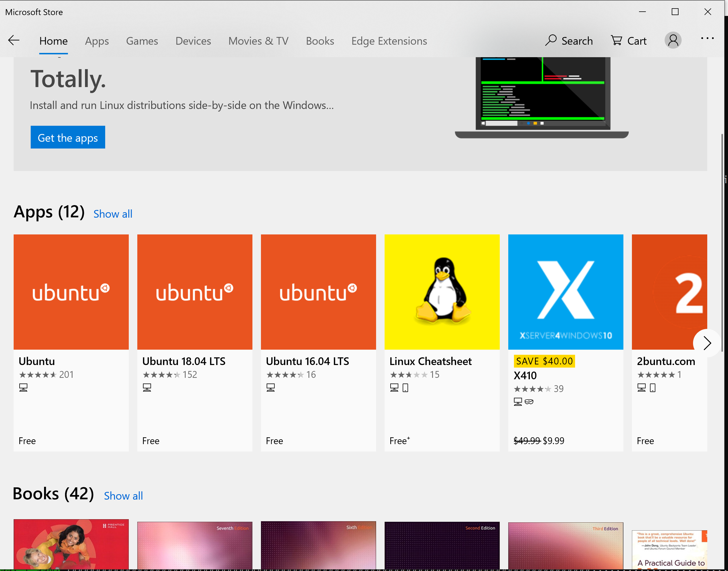
Task: Switch to the Books tab
Action: (x=320, y=41)
